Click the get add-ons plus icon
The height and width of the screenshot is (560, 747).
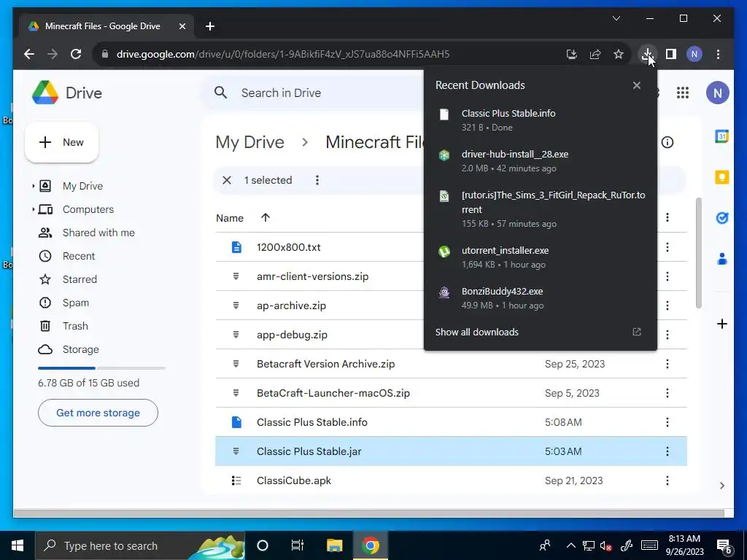click(x=721, y=324)
